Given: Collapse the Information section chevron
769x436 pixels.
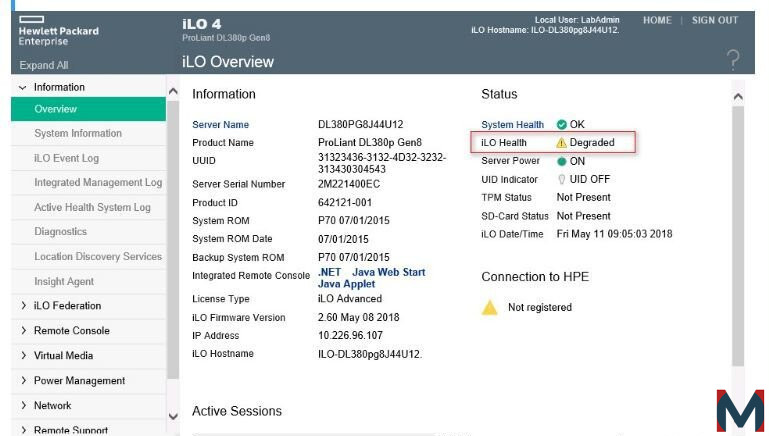Looking at the screenshot, I should coord(23,87).
